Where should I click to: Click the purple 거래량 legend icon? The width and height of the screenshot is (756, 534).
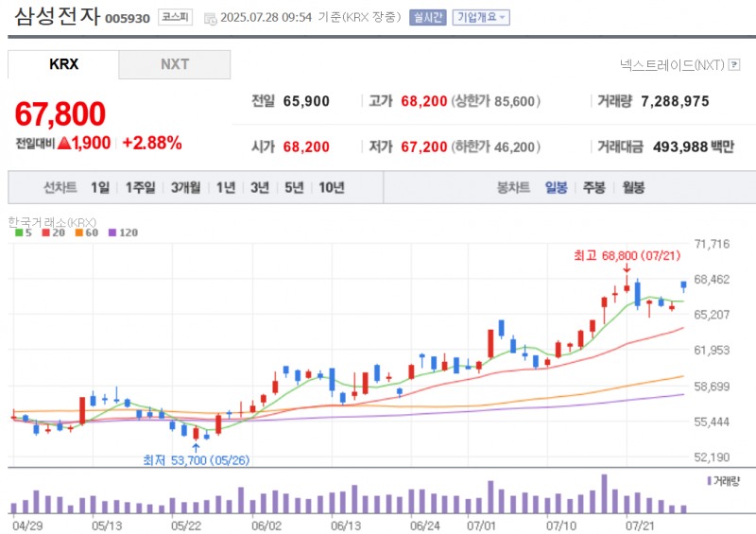pos(709,481)
